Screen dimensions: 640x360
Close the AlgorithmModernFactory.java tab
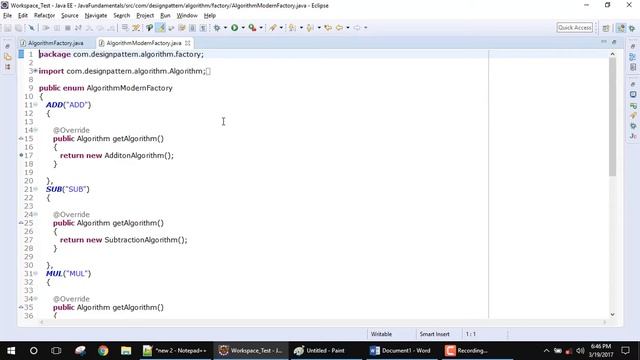pos(187,43)
